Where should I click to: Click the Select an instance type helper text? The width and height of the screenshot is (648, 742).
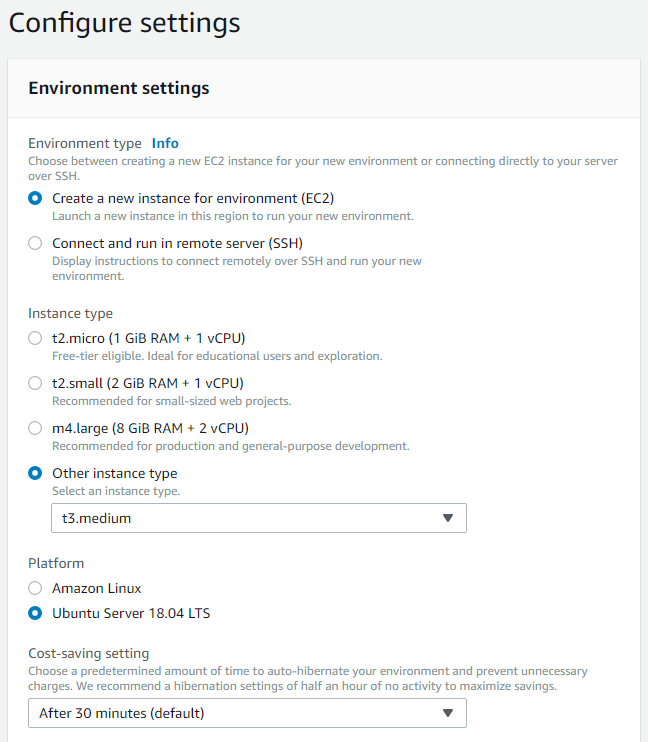(116, 491)
